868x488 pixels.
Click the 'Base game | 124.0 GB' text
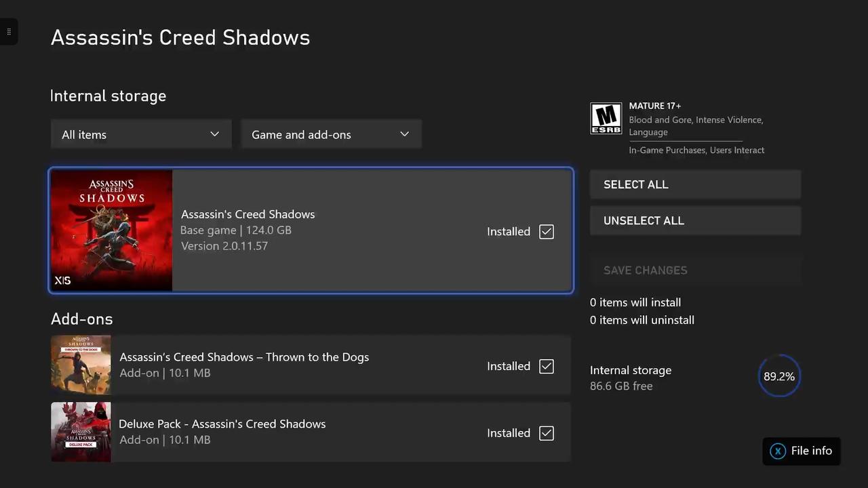(236, 230)
